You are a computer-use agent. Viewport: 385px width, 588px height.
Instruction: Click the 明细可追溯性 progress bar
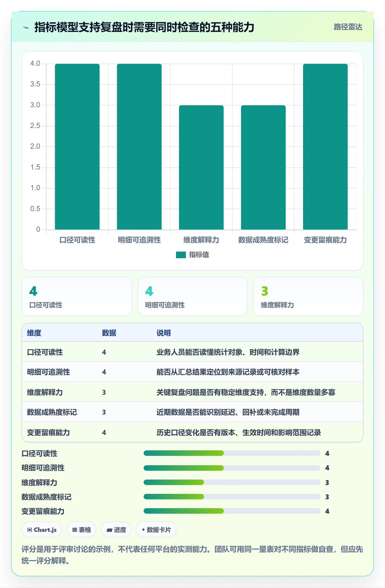click(x=232, y=468)
